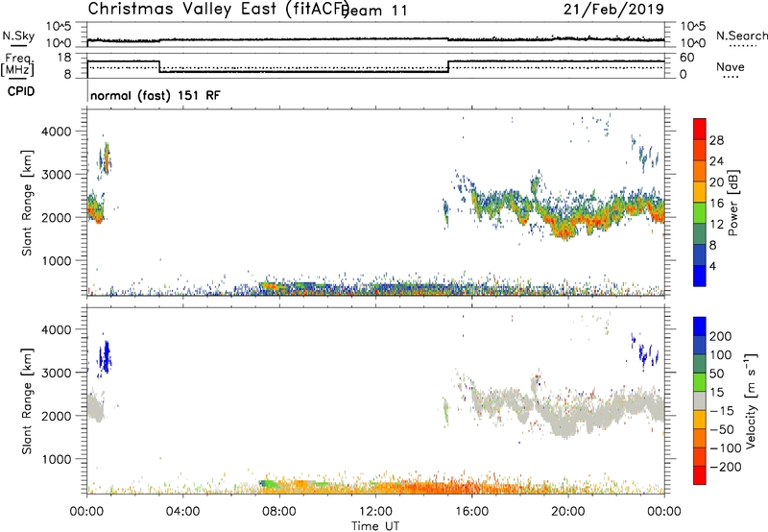
Task: Click the "16" tick on the Power color bar
Action: point(716,204)
